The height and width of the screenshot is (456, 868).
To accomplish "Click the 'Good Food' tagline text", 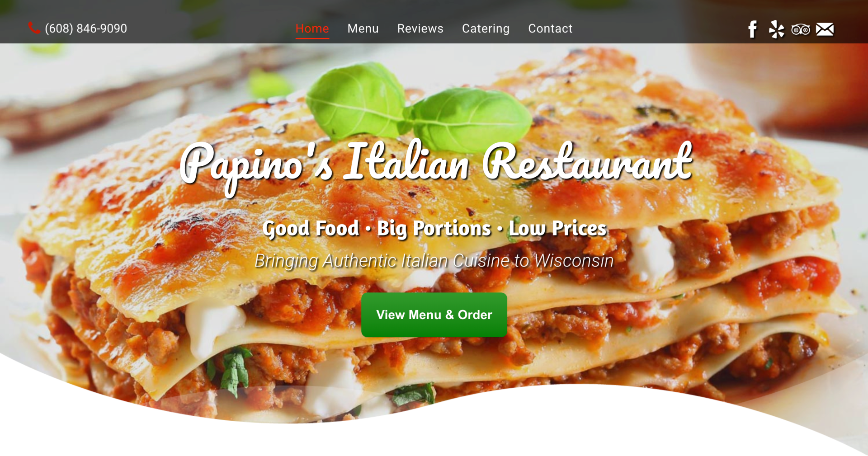I will click(311, 228).
